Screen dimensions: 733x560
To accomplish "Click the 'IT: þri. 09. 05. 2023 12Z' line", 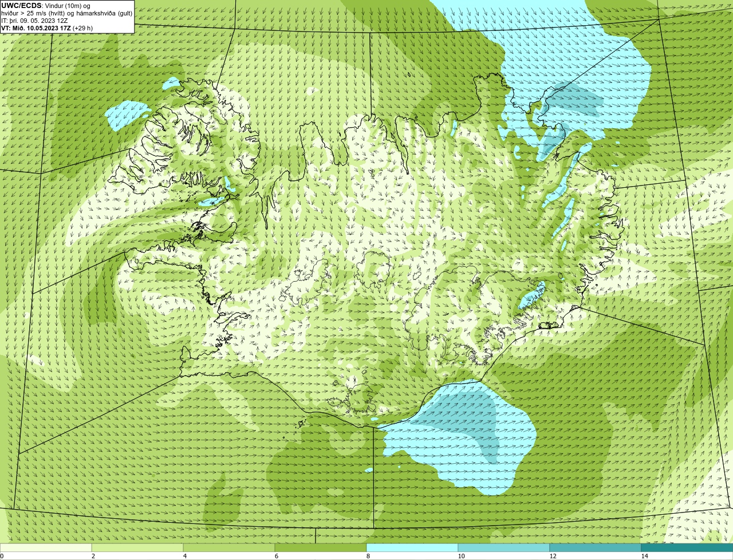I will [34, 21].
